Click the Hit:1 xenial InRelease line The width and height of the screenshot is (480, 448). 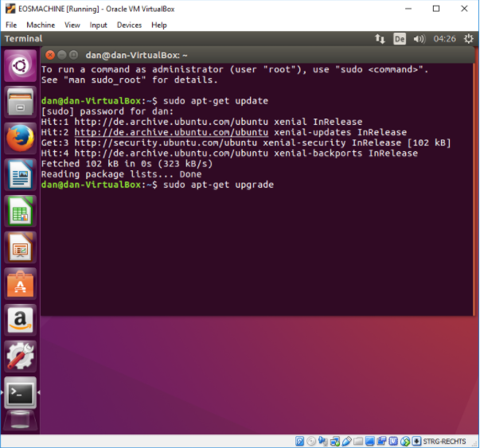pos(201,122)
